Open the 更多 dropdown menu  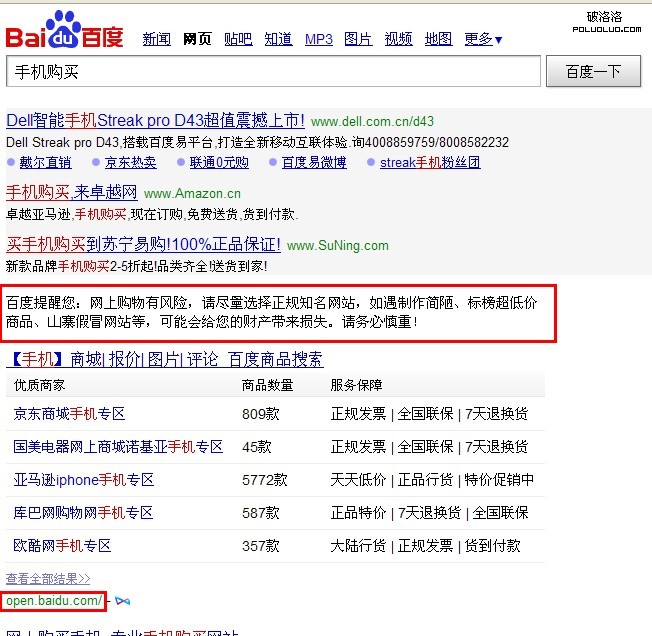(483, 39)
